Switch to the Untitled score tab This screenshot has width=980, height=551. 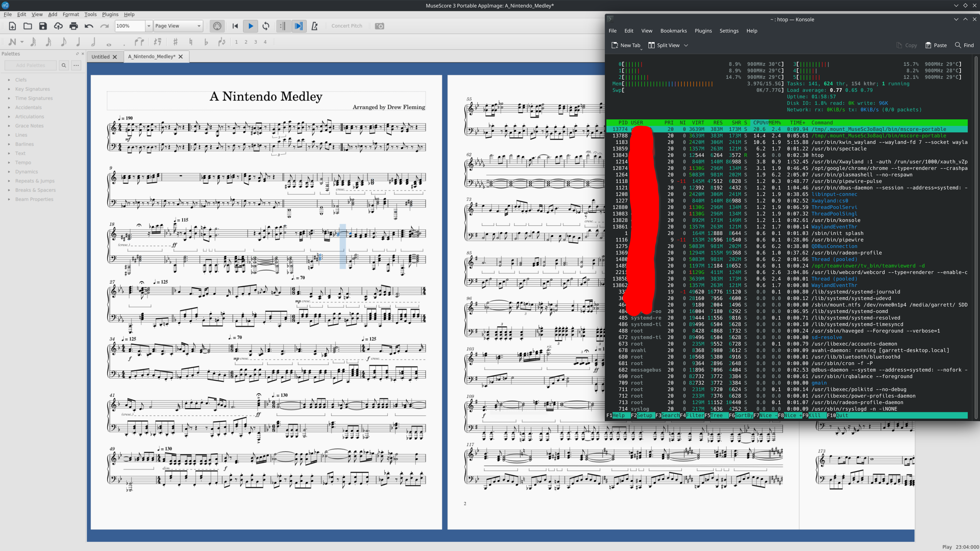(x=101, y=57)
